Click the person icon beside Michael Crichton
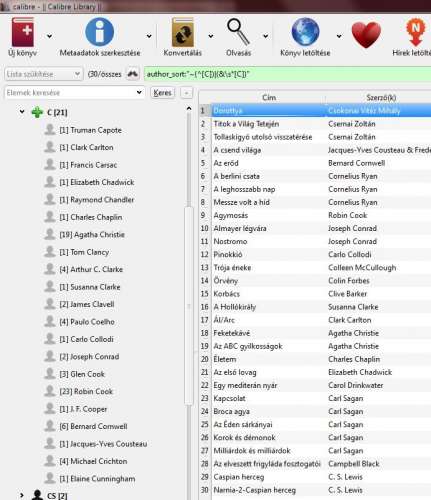The image size is (431, 500). [x=50, y=461]
